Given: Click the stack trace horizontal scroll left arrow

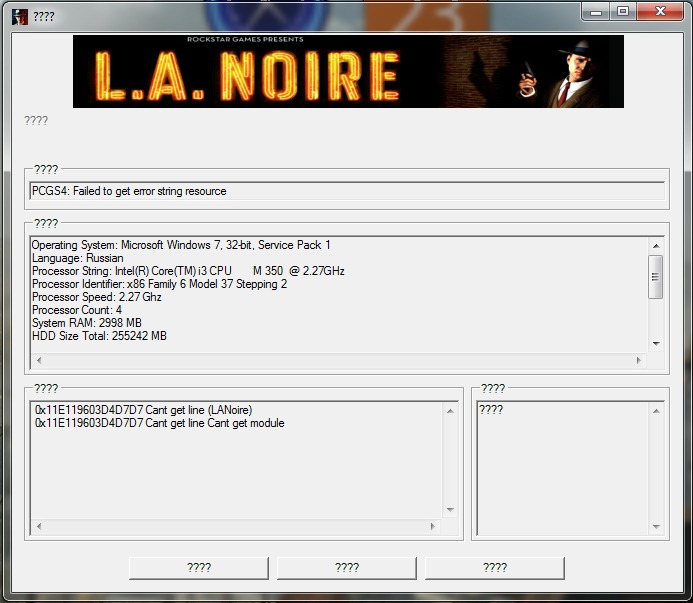Looking at the screenshot, I should point(39,526).
